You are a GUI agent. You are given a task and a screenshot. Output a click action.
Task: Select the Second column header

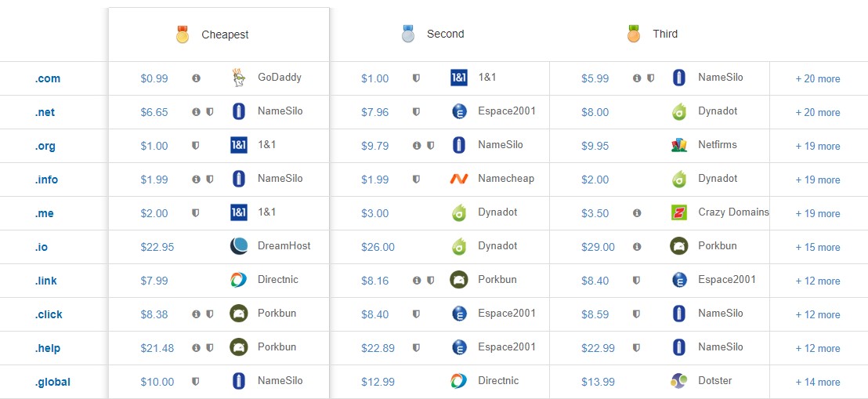[x=445, y=34]
